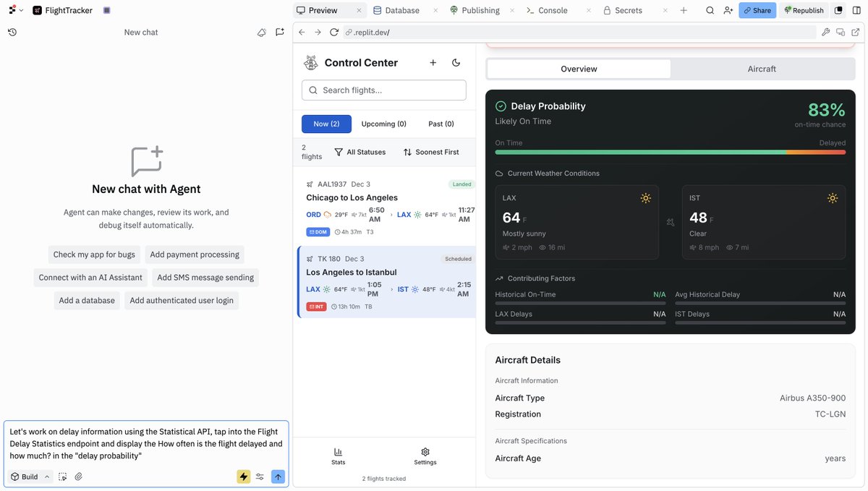868x491 pixels.
Task: Switch to the Aircraft tab
Action: (762, 69)
